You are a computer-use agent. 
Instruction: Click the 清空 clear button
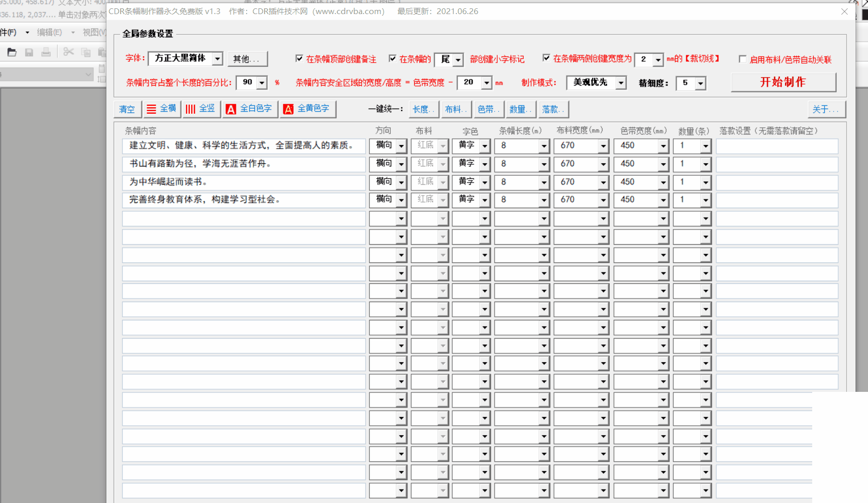(x=127, y=110)
